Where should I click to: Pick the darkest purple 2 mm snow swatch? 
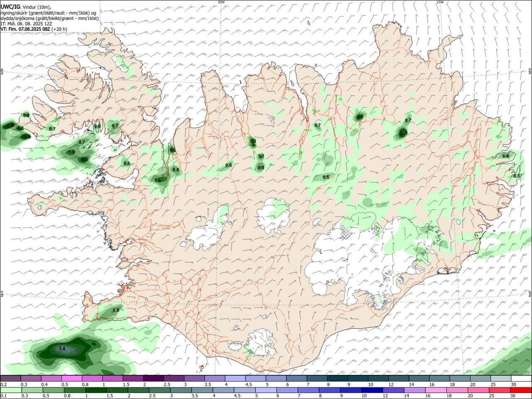pyautogui.click(x=153, y=378)
